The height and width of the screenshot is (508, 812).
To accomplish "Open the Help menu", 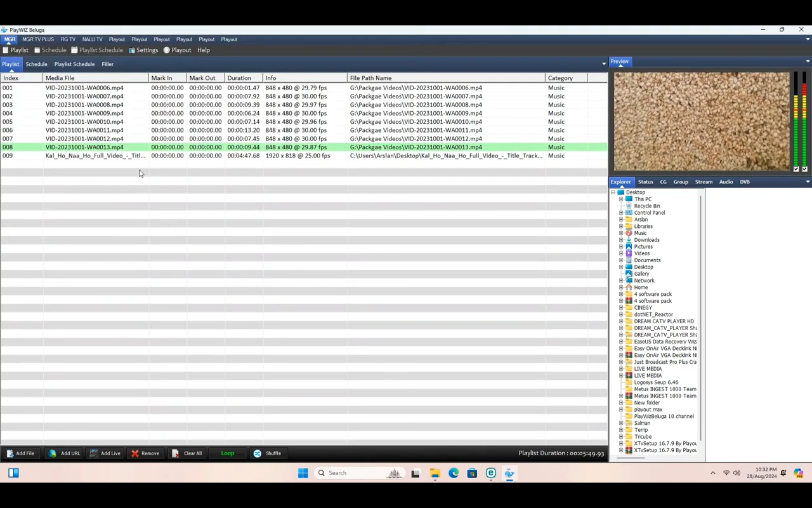I will pyautogui.click(x=203, y=50).
